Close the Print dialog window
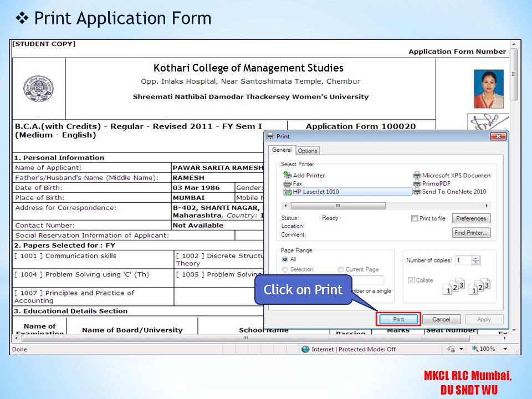 tap(498, 136)
